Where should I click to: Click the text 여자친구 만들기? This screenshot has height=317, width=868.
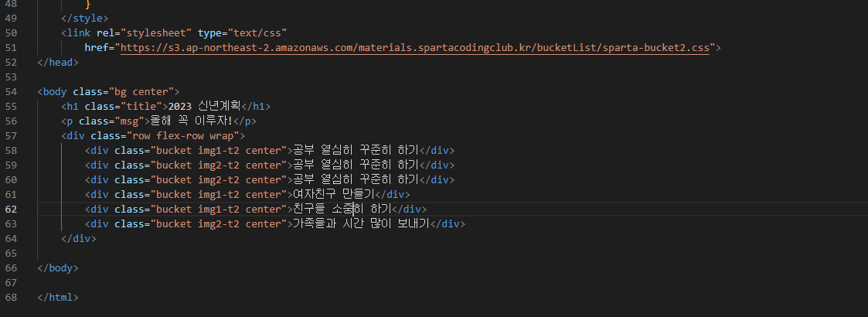[x=334, y=195]
